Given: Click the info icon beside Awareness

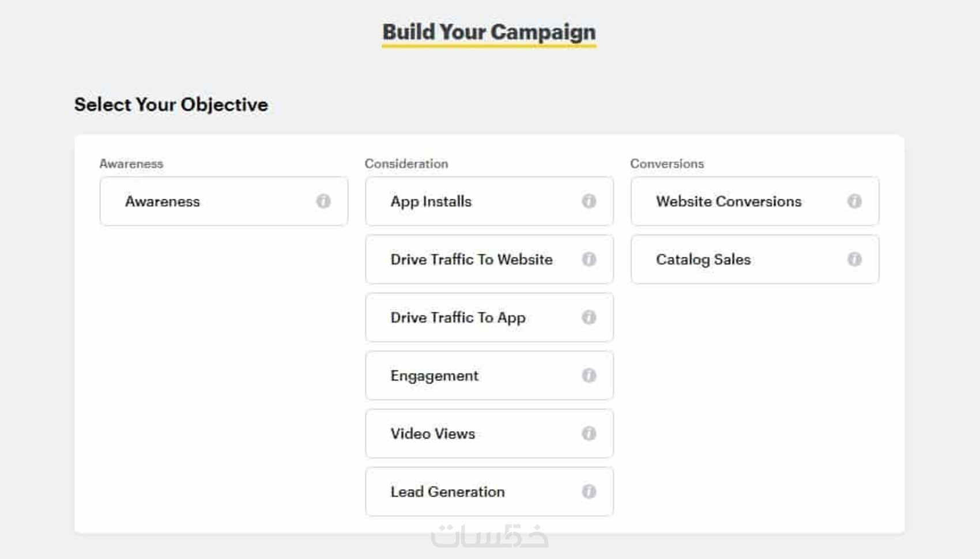Looking at the screenshot, I should [x=323, y=201].
